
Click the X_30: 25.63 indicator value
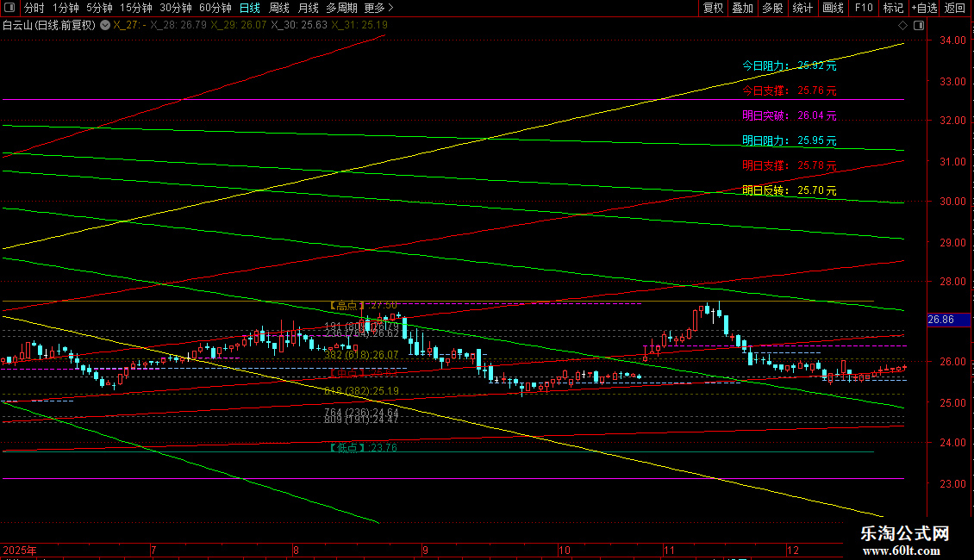(x=299, y=25)
